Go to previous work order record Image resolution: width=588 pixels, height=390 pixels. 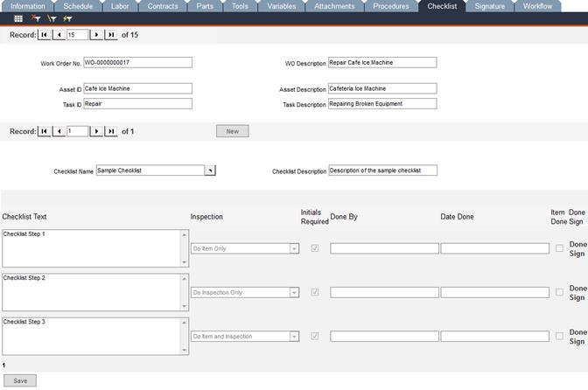tap(59, 35)
